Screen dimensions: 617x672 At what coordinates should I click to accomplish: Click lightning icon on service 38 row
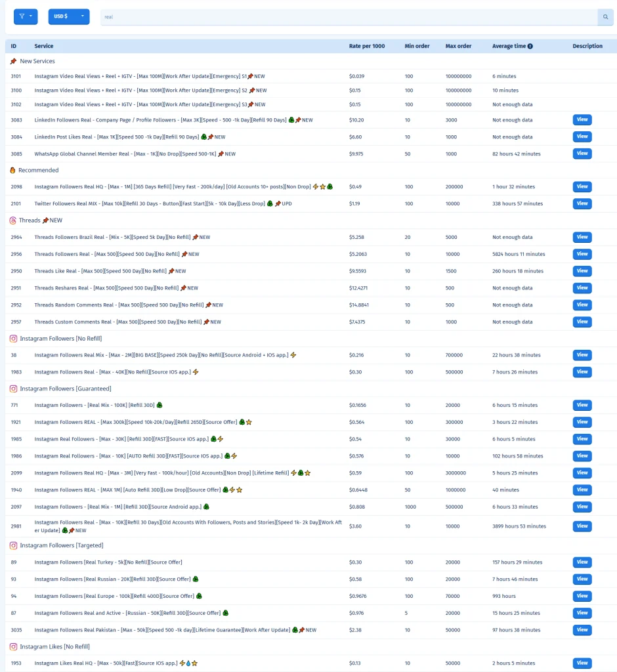coord(293,355)
